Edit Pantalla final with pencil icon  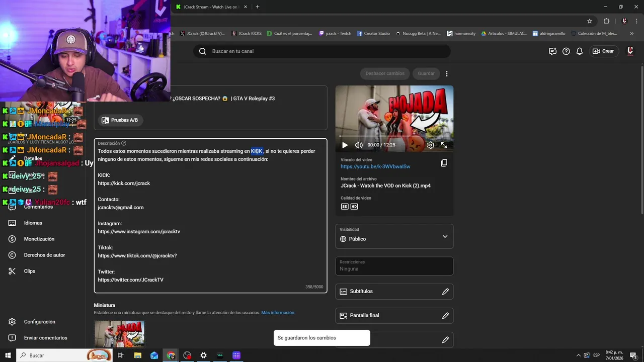(445, 316)
